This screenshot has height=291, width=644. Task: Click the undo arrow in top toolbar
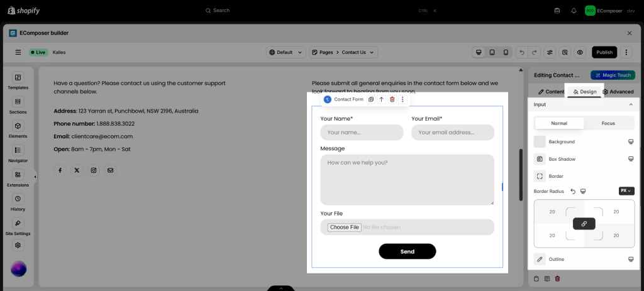[521, 52]
